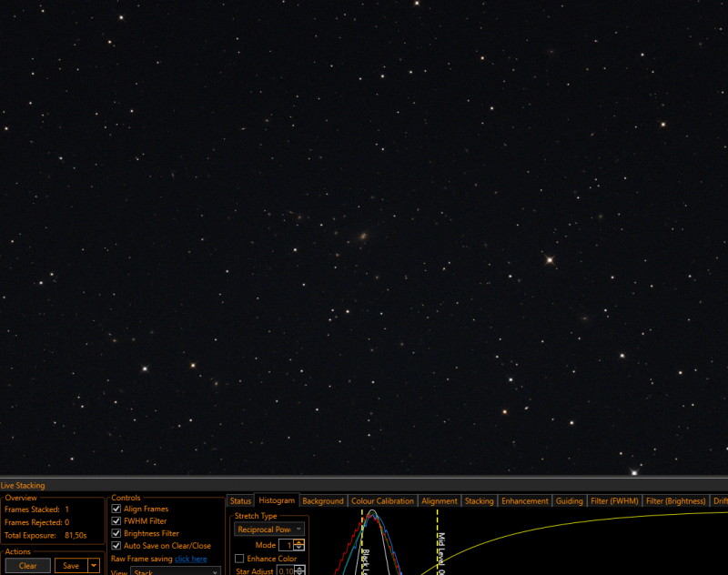Open the Stacking tab
The height and width of the screenshot is (575, 728).
click(x=480, y=500)
